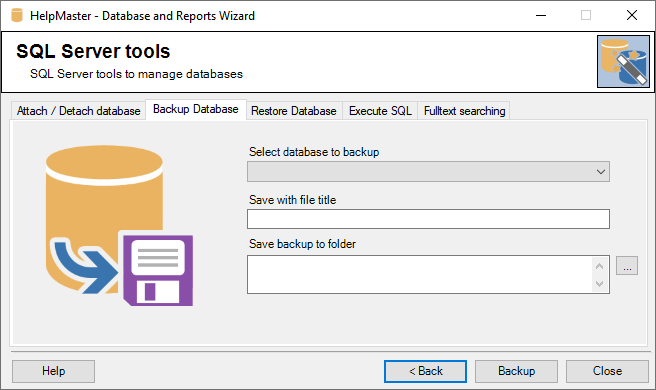This screenshot has height=390, width=656.
Task: Click the HelpMaster database icon in title bar
Action: [17, 15]
